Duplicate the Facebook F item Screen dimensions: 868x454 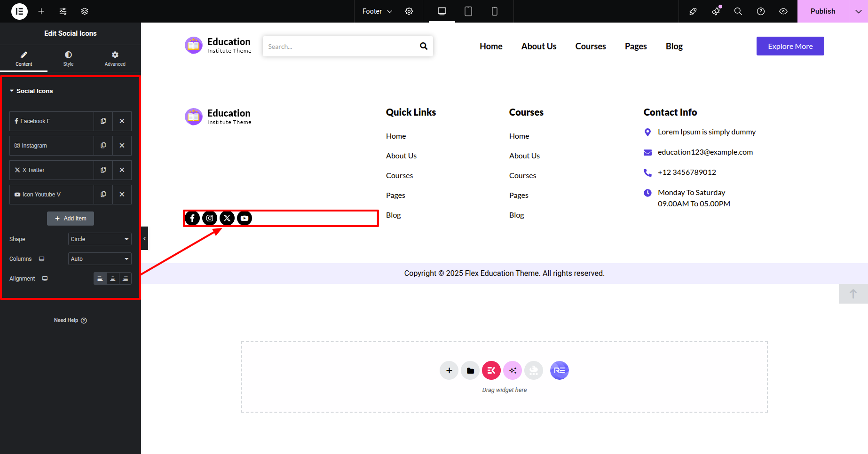(103, 121)
